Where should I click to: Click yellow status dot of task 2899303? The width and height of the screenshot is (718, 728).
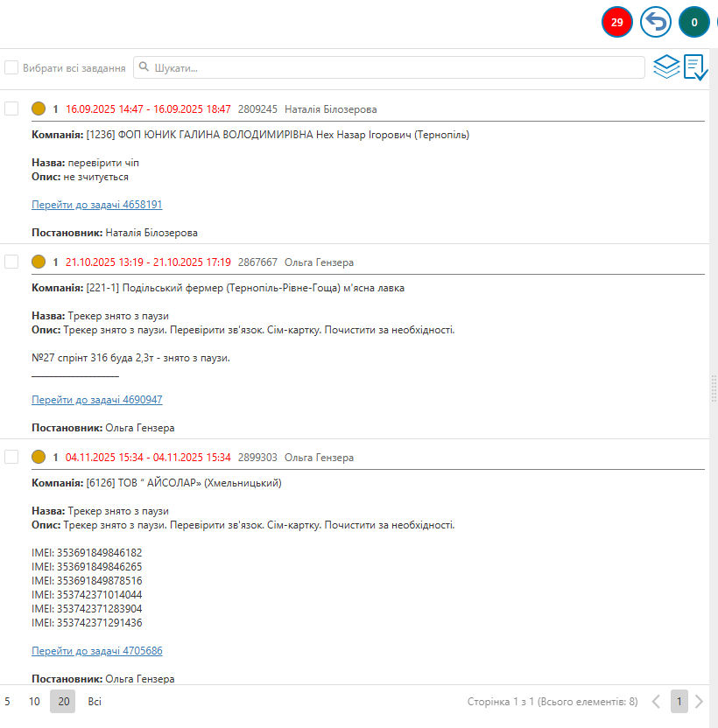pos(39,457)
